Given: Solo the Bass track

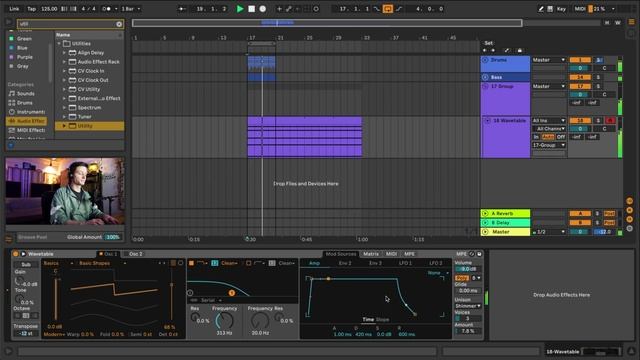Looking at the screenshot, I should [598, 77].
